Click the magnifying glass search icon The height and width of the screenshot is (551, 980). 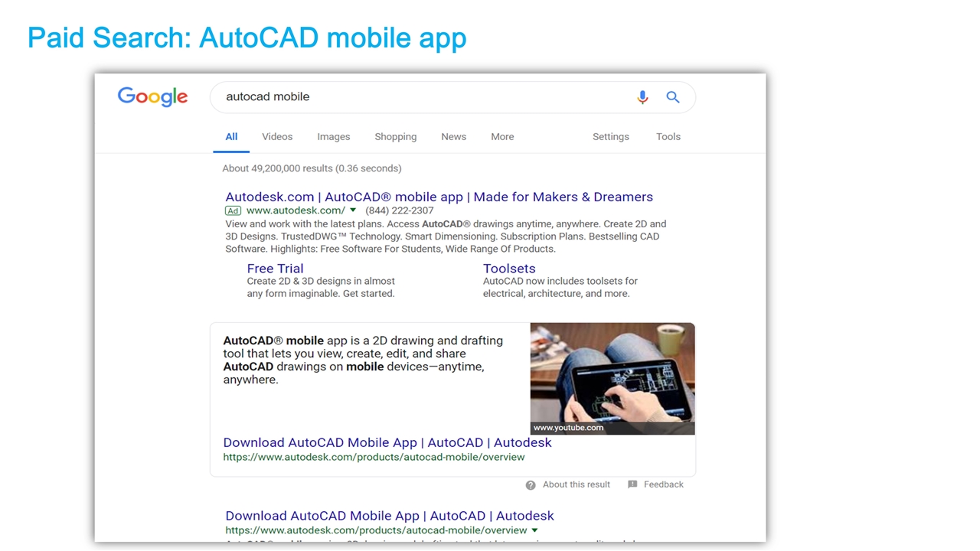tap(673, 97)
